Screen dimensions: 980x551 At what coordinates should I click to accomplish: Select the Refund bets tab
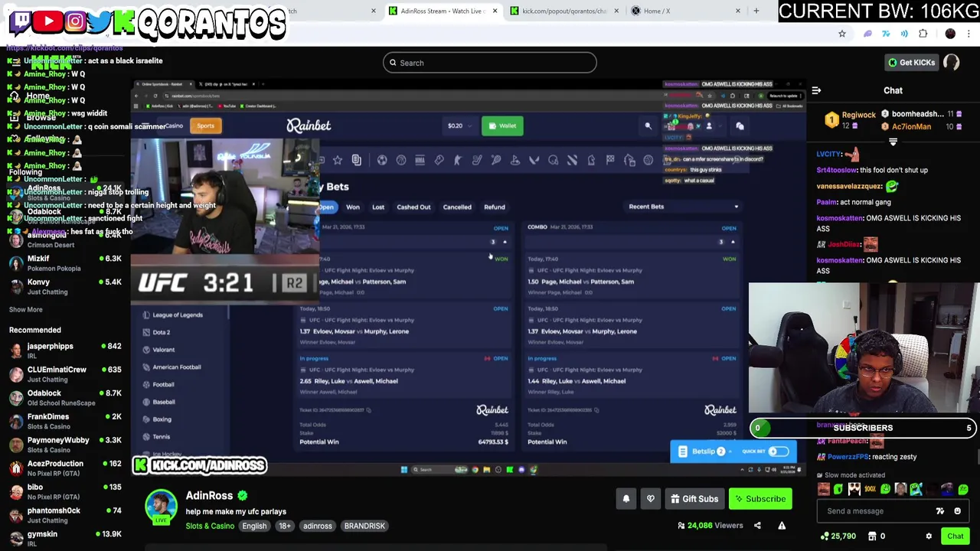[x=495, y=207]
